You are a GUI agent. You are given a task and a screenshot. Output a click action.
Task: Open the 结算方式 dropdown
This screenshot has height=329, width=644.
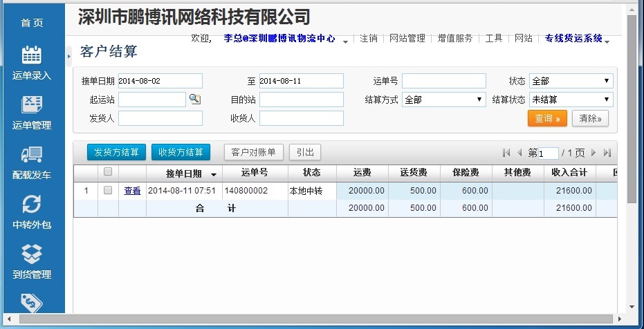pos(443,100)
